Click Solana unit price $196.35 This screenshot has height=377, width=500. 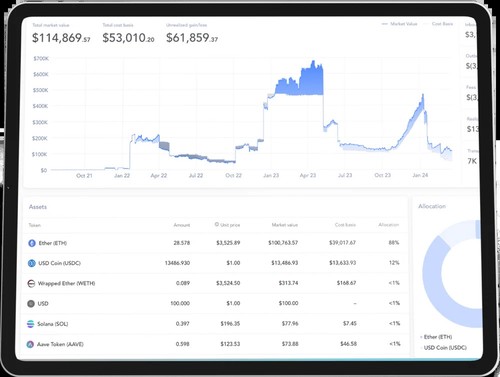(230, 324)
